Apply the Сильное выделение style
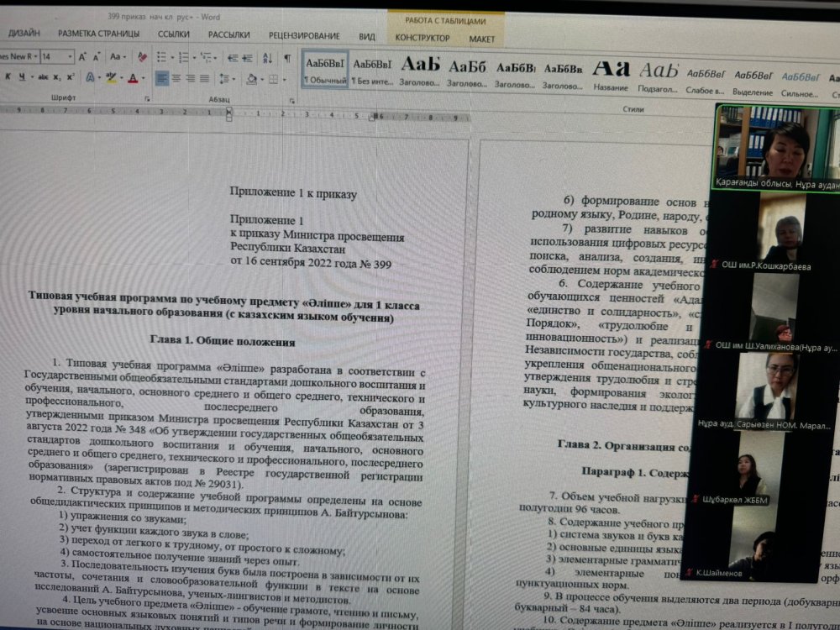The image size is (840, 630). (x=800, y=84)
